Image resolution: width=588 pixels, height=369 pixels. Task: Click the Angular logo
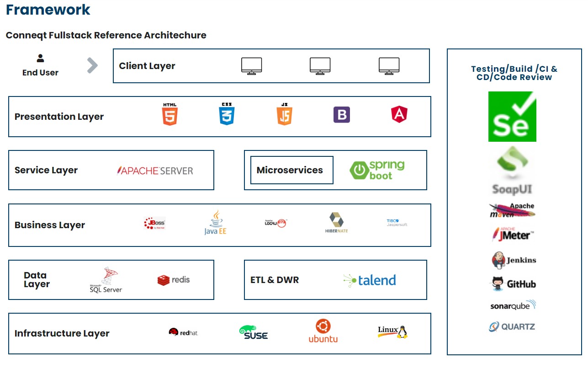(x=399, y=114)
